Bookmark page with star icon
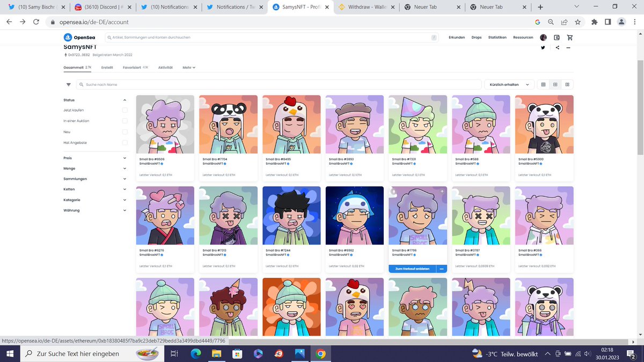The image size is (644, 362). (577, 22)
